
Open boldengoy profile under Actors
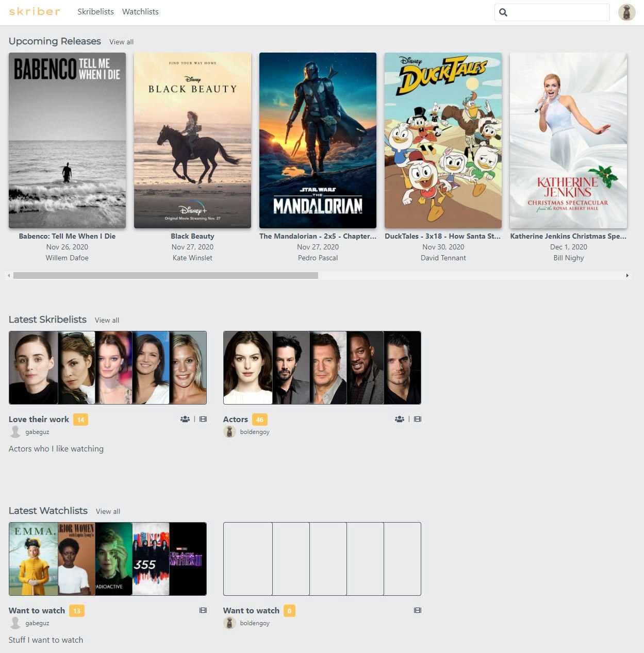tap(255, 432)
